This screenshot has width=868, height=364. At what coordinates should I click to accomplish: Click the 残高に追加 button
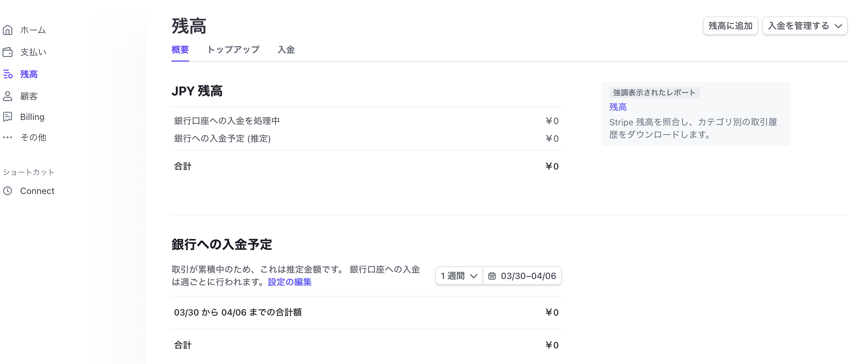click(x=730, y=26)
